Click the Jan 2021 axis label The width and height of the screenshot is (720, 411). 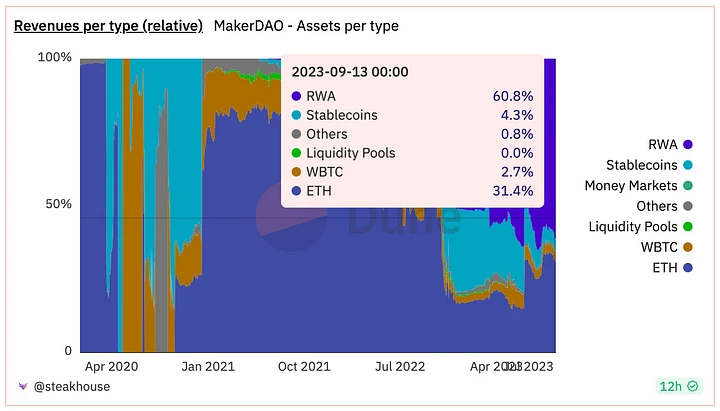(x=208, y=367)
